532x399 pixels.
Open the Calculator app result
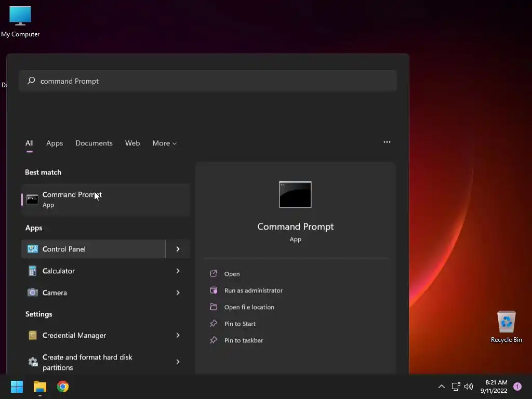click(94, 271)
